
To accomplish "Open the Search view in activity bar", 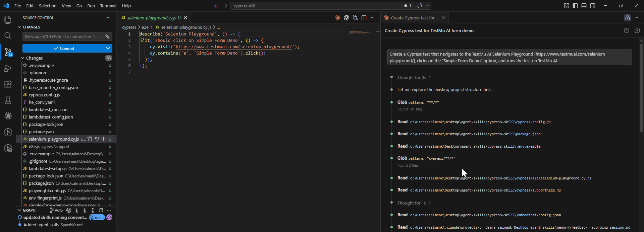I will click(8, 36).
